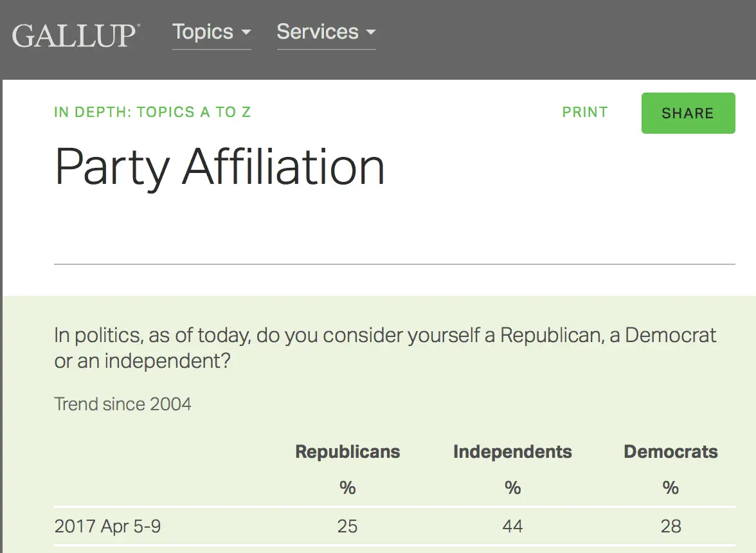This screenshot has width=756, height=553.
Task: Click the Democrats value 28
Action: pyautogui.click(x=670, y=527)
